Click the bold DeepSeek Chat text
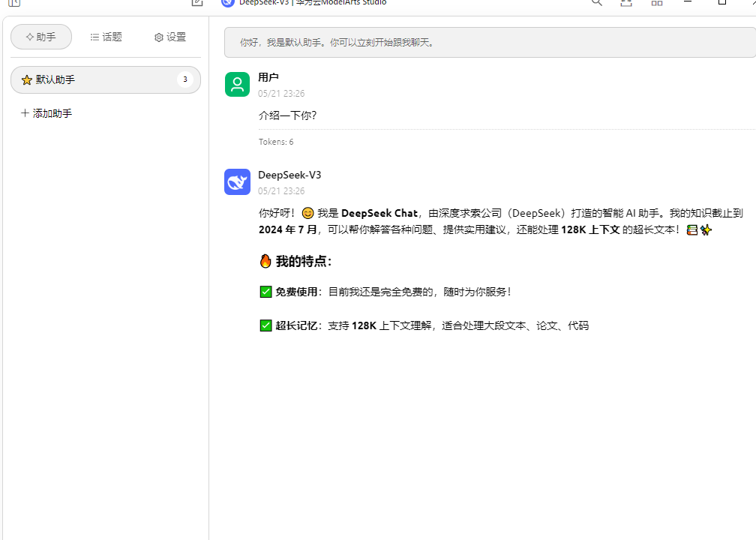Image resolution: width=756 pixels, height=540 pixels. coord(379,213)
